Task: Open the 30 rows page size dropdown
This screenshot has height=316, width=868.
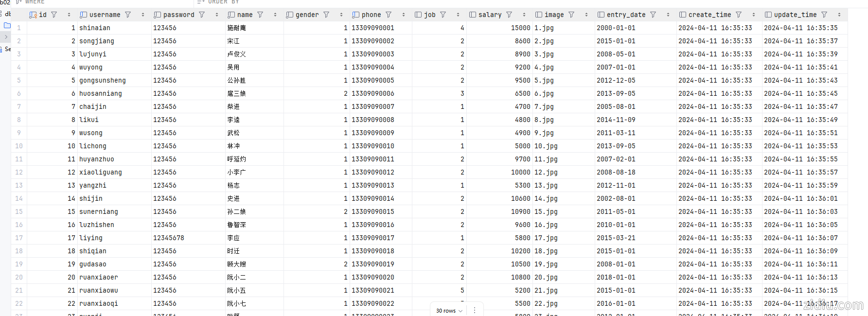Action: click(x=449, y=311)
